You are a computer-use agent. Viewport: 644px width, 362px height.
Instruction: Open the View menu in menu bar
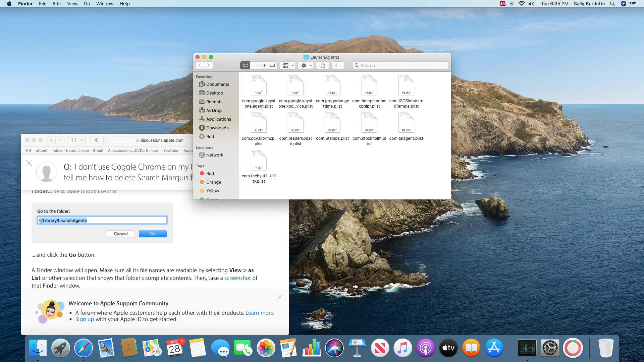pyautogui.click(x=72, y=4)
